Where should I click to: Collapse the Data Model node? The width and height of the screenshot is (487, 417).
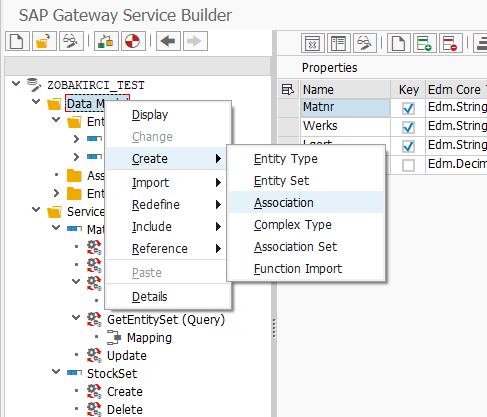(x=36, y=101)
